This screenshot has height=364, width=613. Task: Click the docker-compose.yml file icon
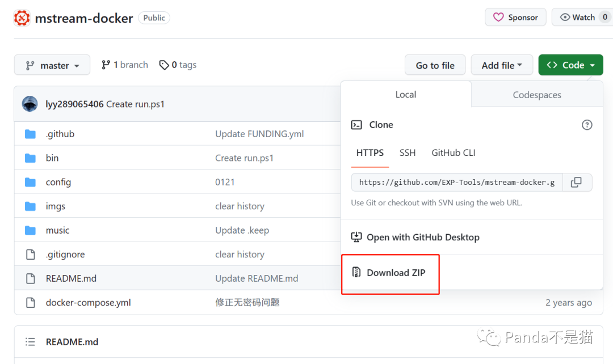click(x=30, y=303)
